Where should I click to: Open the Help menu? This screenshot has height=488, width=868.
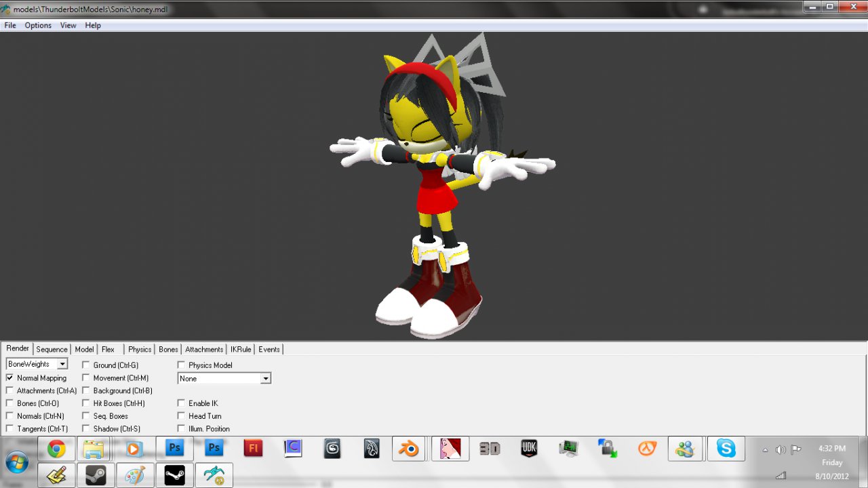pos(93,25)
